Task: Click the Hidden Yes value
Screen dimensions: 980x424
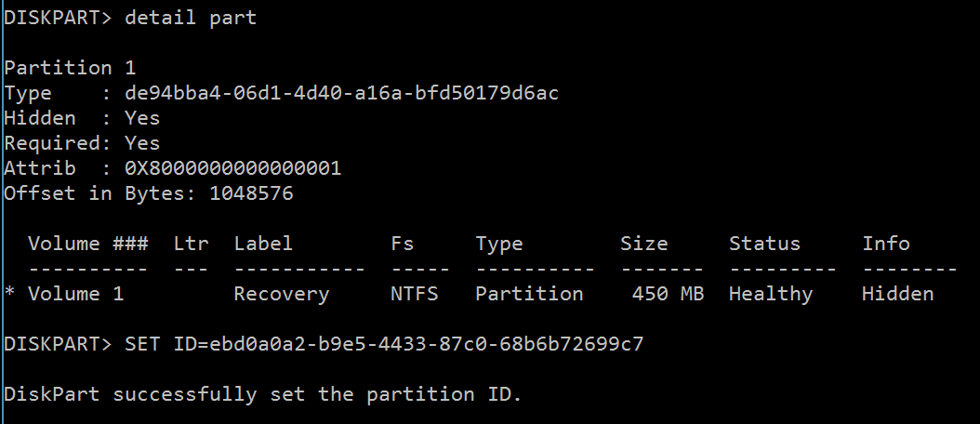Action: (142, 118)
